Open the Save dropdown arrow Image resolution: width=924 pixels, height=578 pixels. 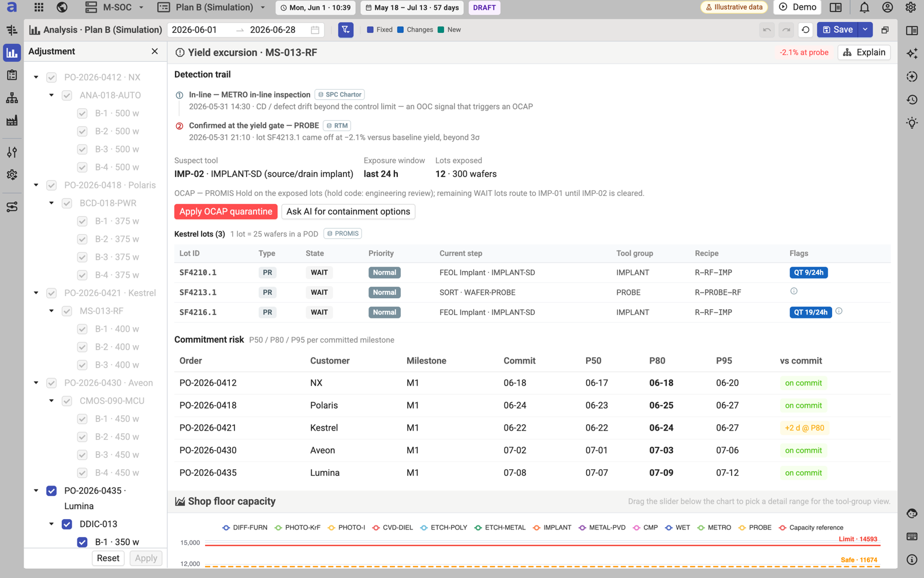point(865,30)
